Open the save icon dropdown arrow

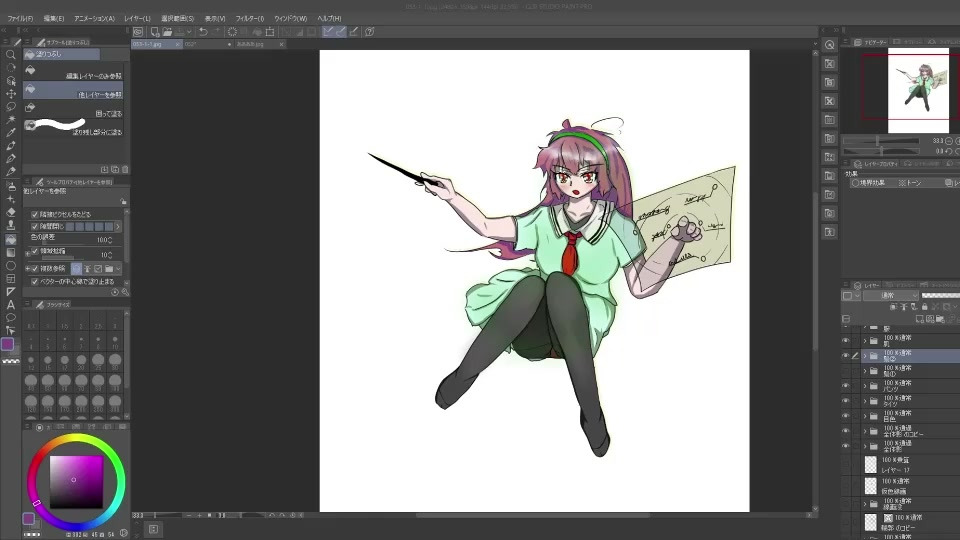tap(189, 32)
